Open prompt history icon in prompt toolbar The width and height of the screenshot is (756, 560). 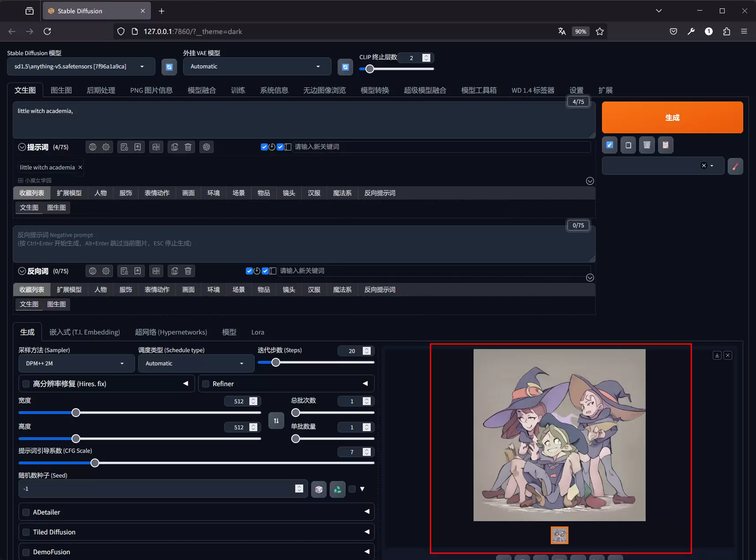click(x=124, y=147)
